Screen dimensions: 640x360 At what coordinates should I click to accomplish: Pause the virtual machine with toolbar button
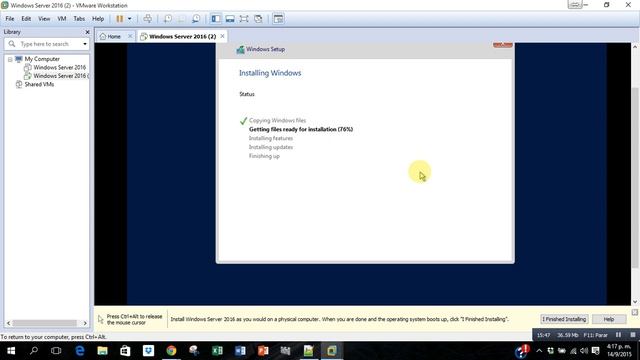120,19
